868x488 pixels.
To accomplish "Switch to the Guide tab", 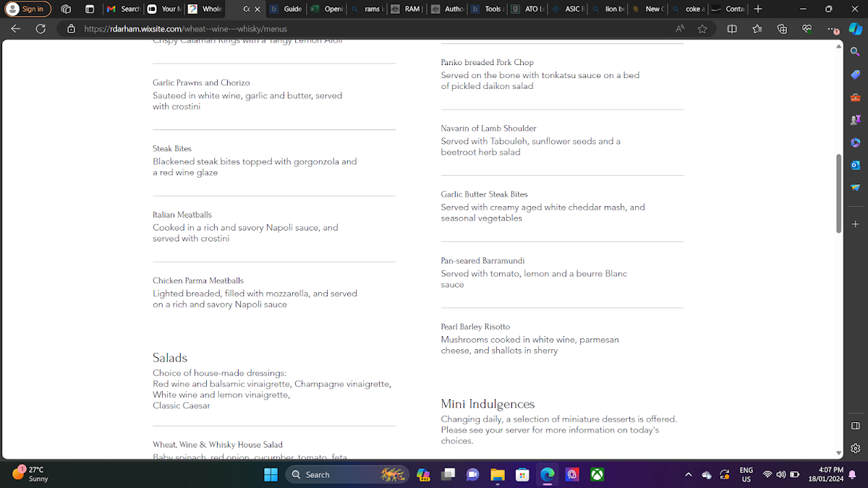I will tap(286, 9).
